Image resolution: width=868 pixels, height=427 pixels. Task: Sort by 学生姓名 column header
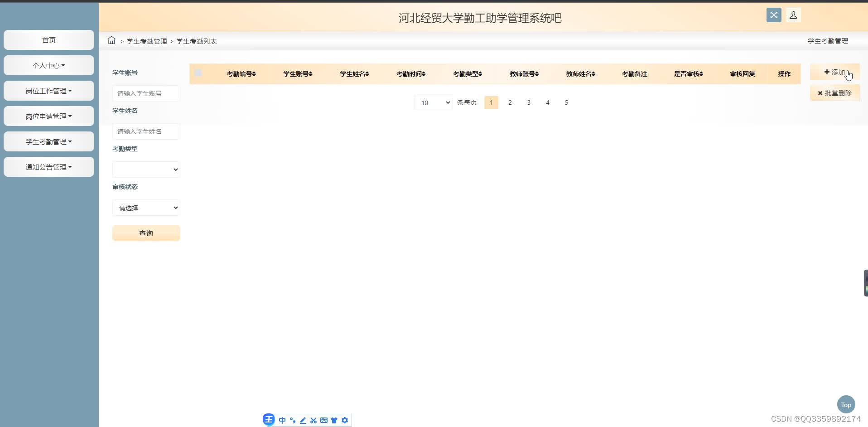click(354, 74)
